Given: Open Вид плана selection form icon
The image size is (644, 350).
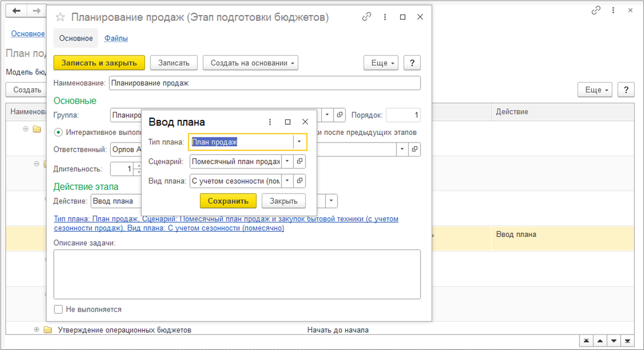Looking at the screenshot, I should tap(300, 181).
